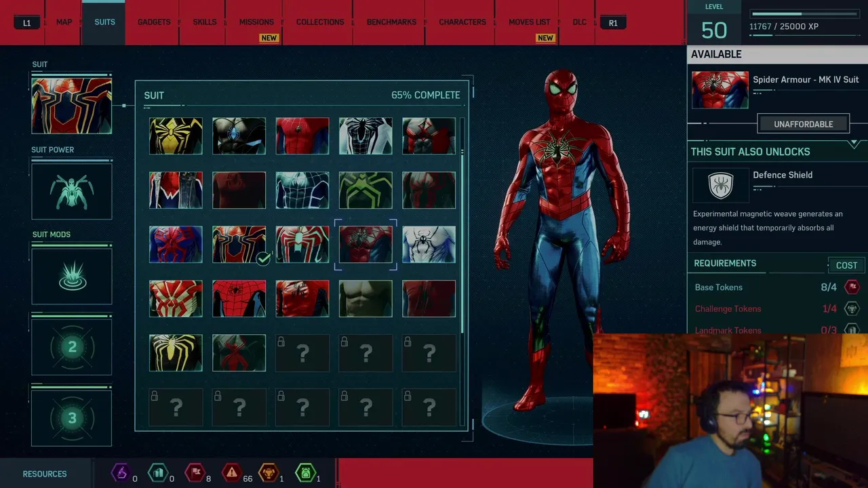Open the Suit Power spider-arms icon
The image size is (868, 488).
71,192
